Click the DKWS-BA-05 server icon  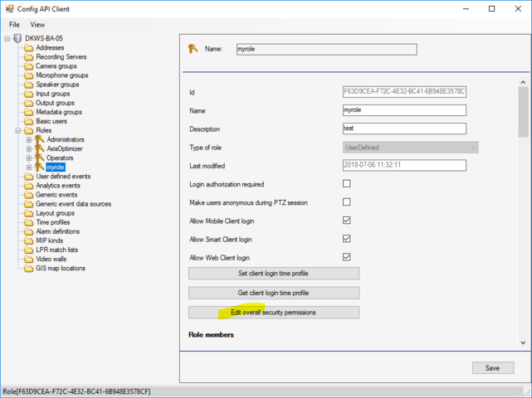point(17,38)
